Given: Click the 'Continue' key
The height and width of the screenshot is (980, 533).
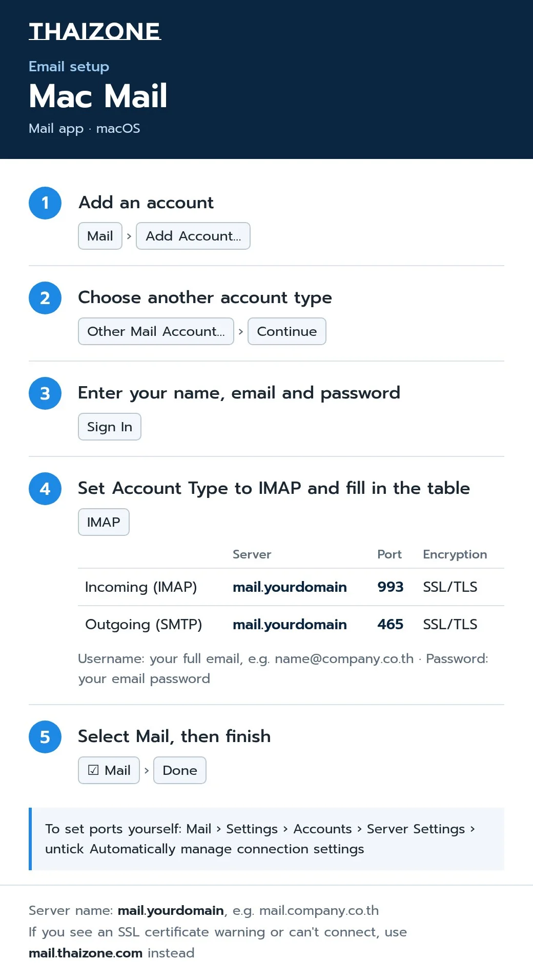Looking at the screenshot, I should tap(287, 331).
